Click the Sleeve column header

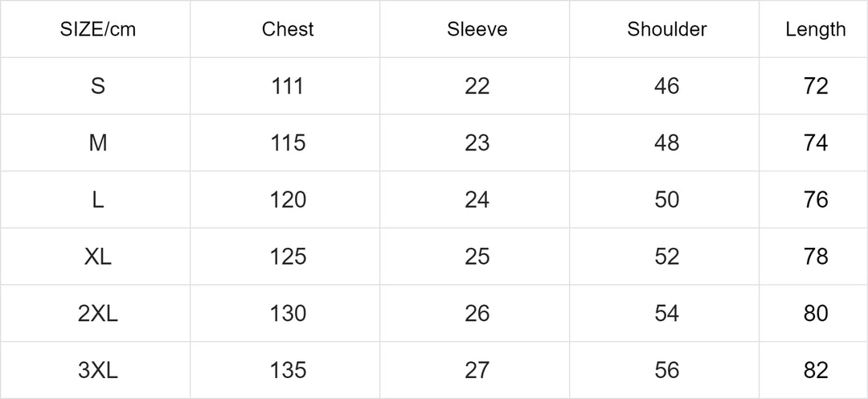click(477, 30)
